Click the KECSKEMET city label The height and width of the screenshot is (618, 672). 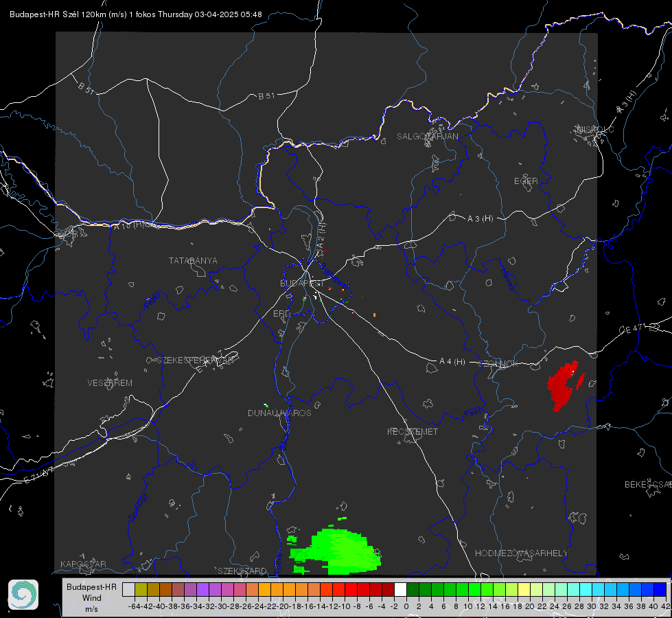point(413,431)
